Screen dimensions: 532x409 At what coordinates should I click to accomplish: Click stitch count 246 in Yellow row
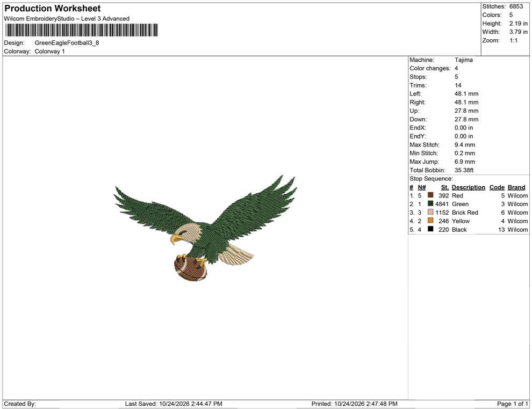click(444, 221)
